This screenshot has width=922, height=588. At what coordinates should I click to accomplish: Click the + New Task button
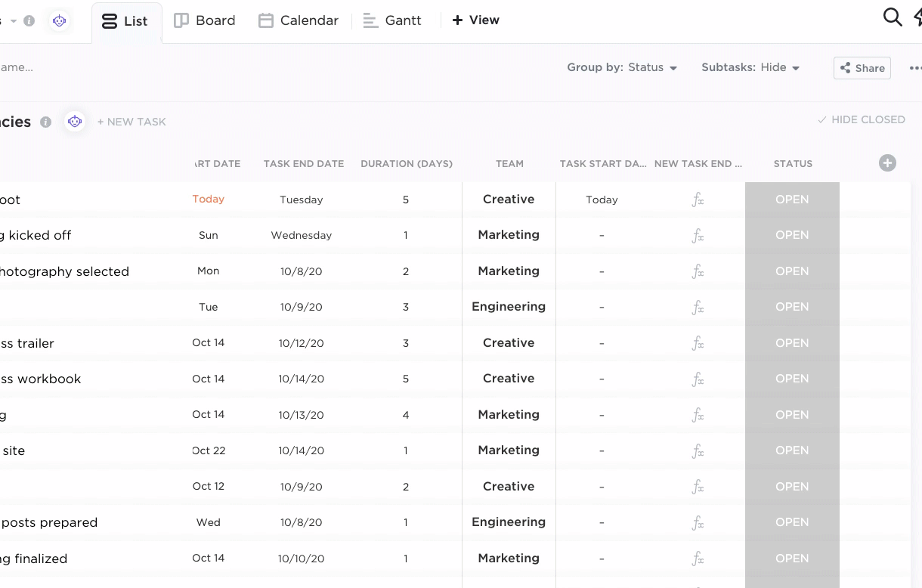131,122
